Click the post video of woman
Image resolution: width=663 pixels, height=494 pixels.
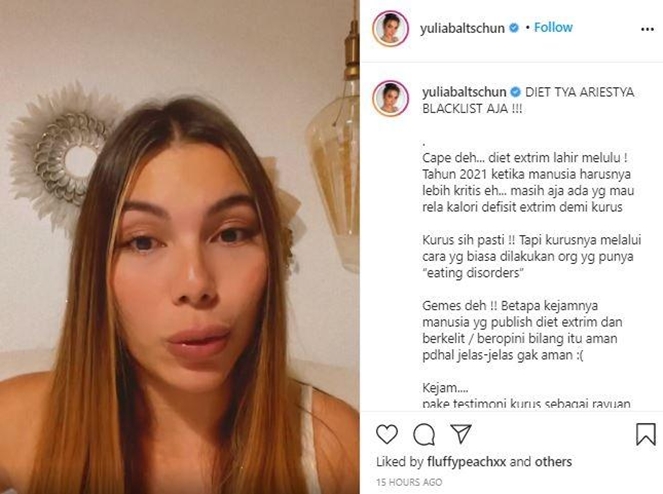[180, 247]
